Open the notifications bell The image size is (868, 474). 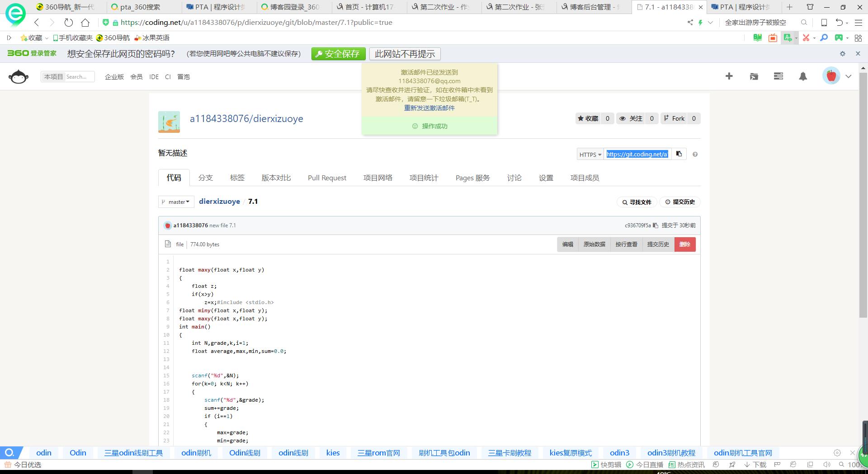803,76
